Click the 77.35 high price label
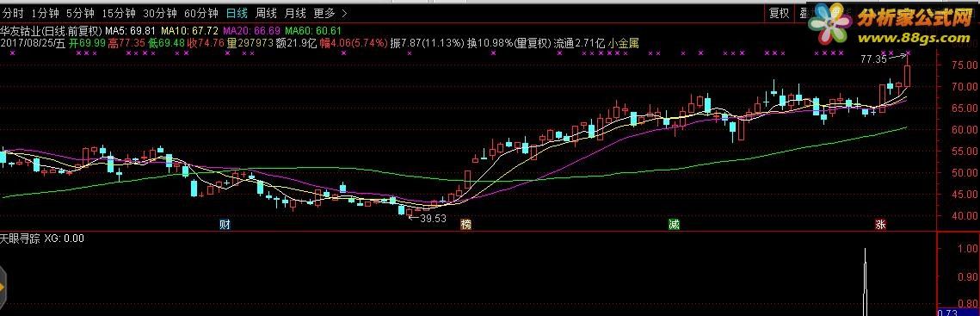Viewport: 980px width, 316px height. [874, 60]
